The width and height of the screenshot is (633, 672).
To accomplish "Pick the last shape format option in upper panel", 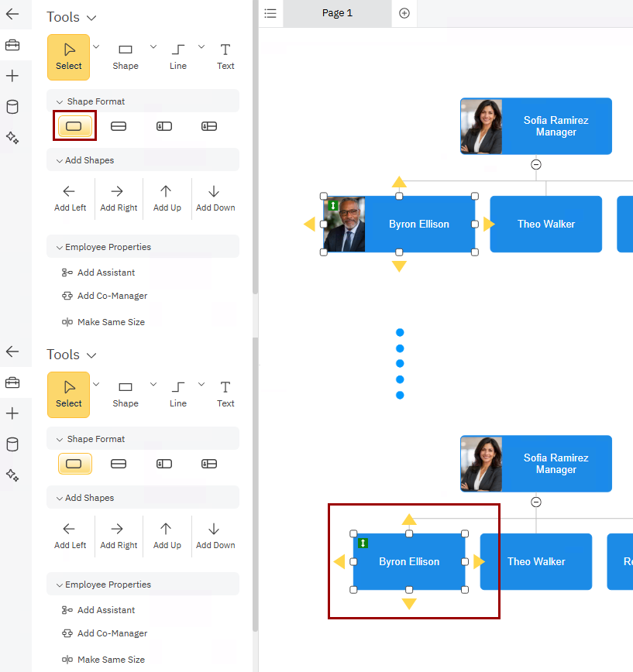I will (x=209, y=126).
